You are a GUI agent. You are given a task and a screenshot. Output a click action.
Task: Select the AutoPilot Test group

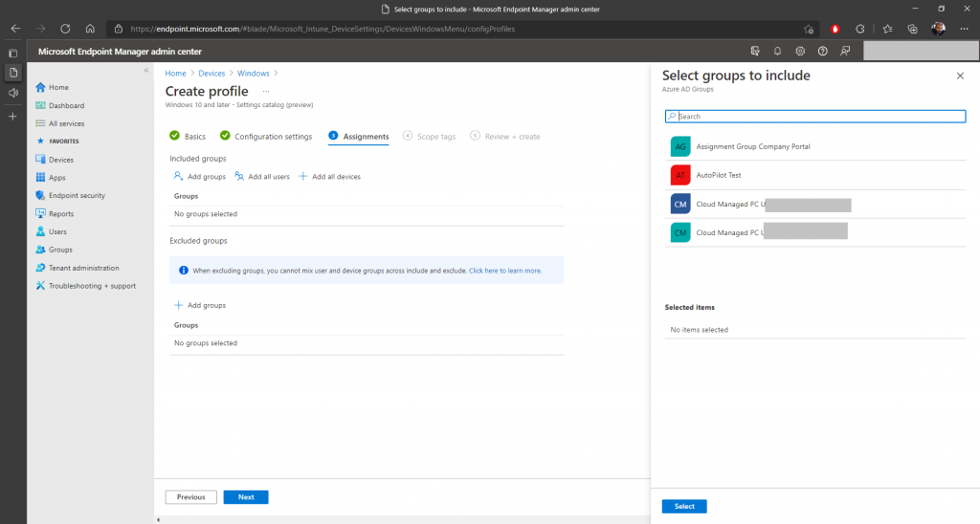click(x=718, y=176)
